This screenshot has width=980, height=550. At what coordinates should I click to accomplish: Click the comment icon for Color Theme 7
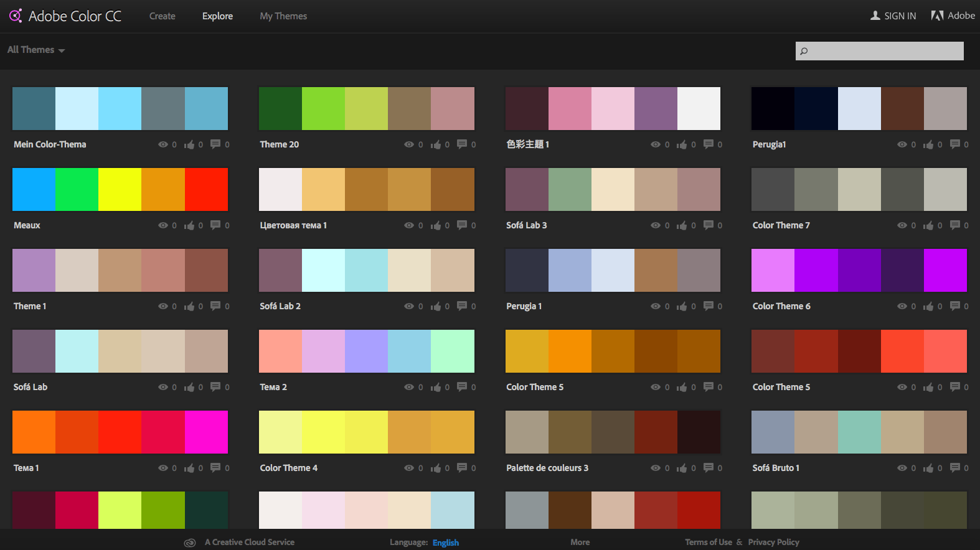955,225
